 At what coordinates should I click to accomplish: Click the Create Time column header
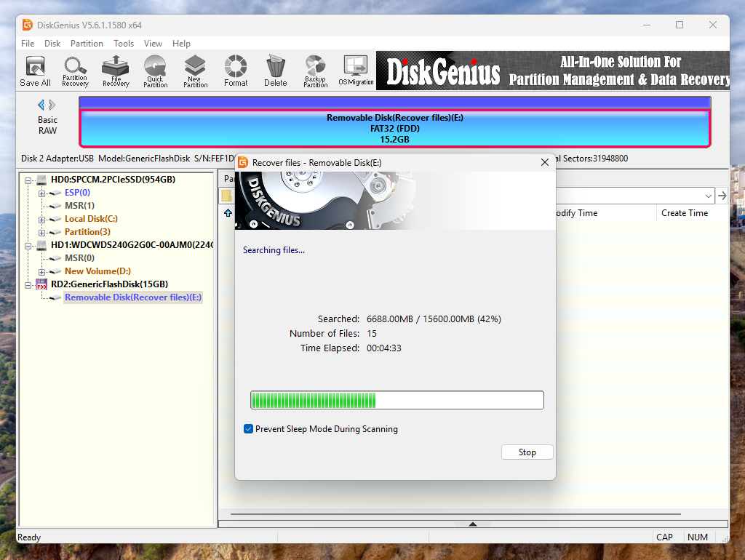pyautogui.click(x=684, y=213)
